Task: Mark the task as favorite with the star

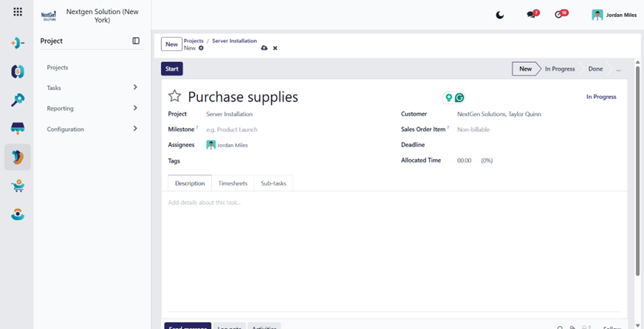Action: (x=174, y=96)
